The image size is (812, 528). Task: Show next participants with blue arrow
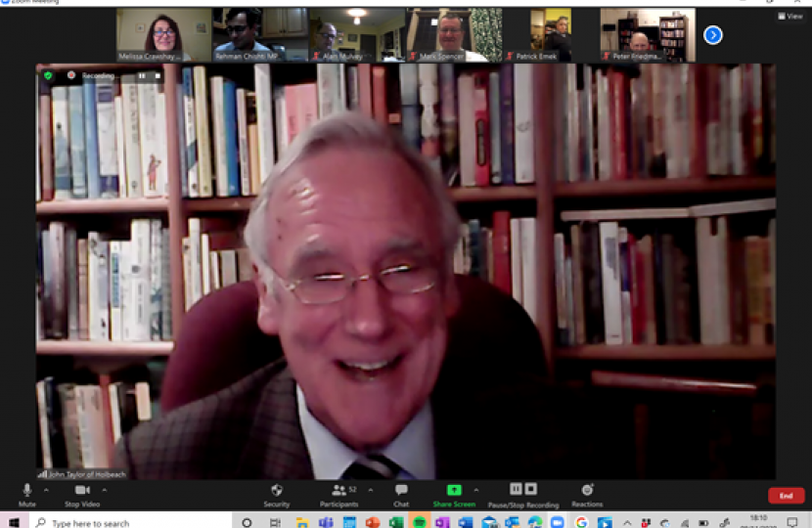coord(713,35)
